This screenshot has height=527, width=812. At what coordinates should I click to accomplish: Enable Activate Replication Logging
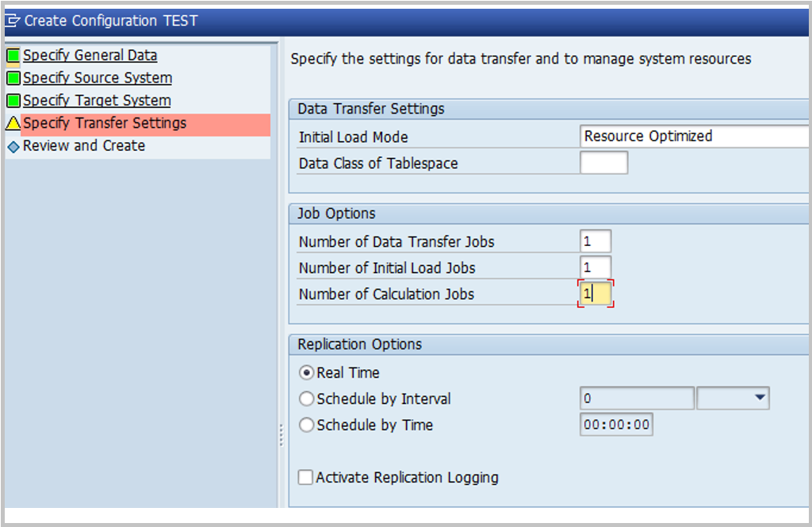(305, 477)
